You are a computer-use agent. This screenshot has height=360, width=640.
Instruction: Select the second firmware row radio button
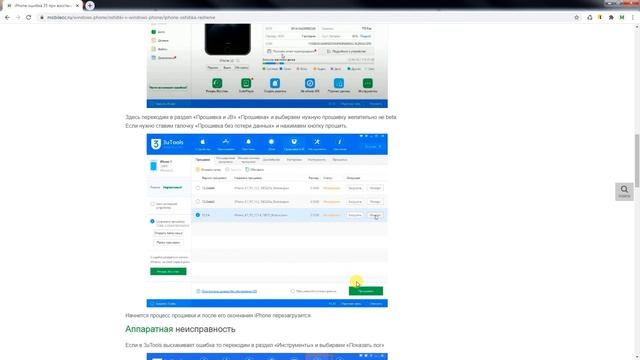click(x=198, y=202)
